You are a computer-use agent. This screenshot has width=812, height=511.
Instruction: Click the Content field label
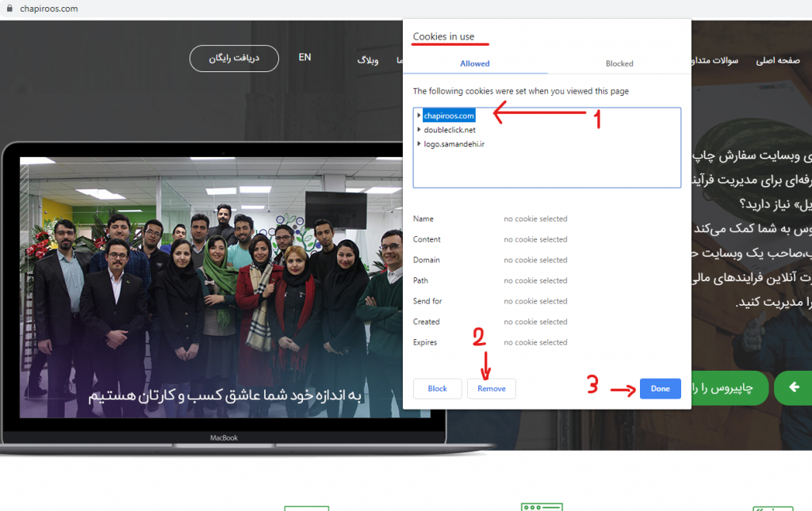pos(427,239)
